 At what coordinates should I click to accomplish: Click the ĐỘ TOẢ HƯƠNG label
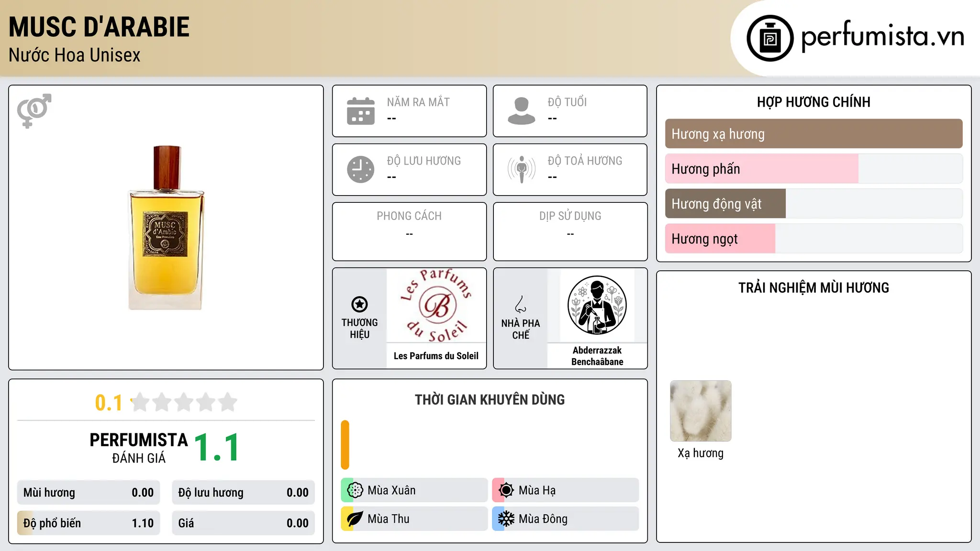pos(585,161)
